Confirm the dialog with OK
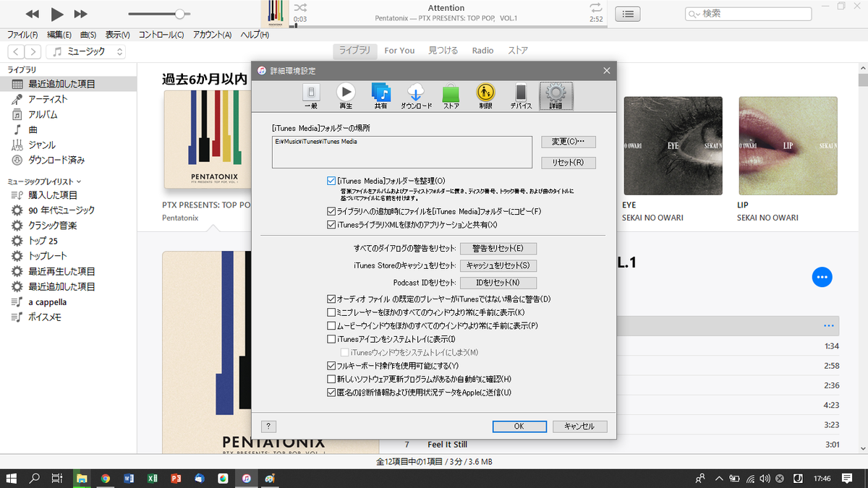The image size is (868, 488). click(x=519, y=427)
